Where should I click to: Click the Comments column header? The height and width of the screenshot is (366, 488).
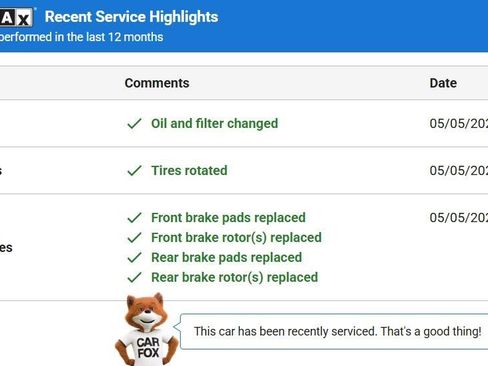coord(157,83)
